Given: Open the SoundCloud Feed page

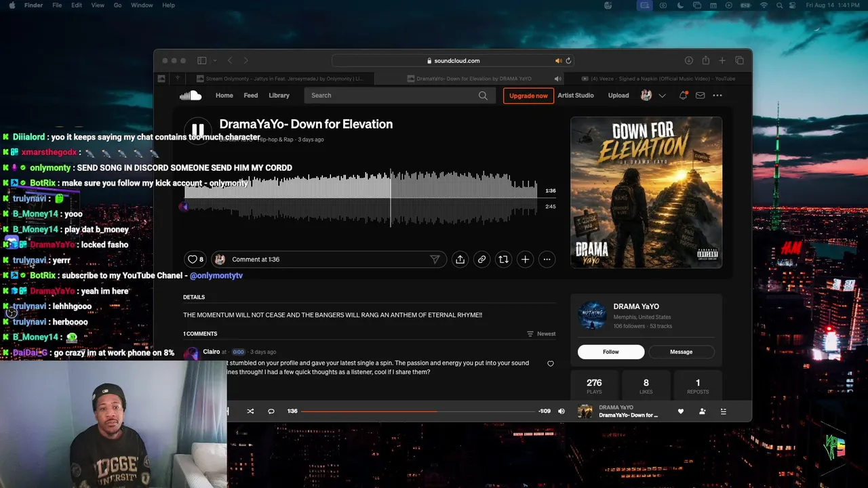Looking at the screenshot, I should 251,96.
